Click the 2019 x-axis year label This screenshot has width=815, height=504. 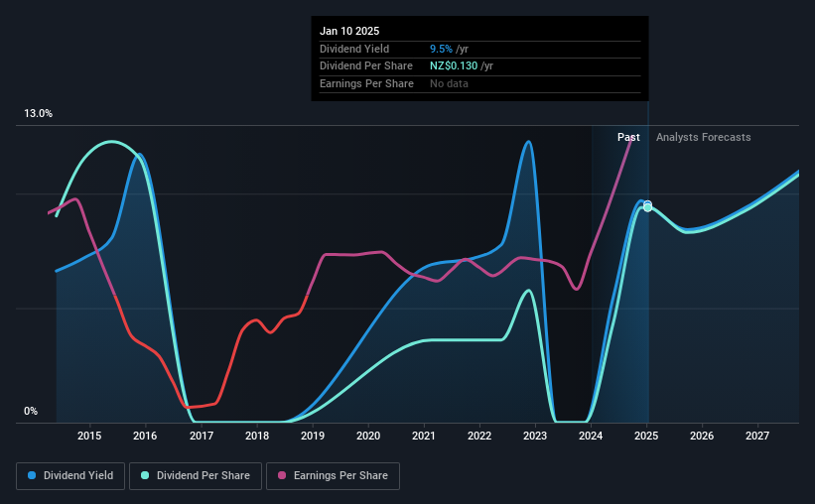[x=313, y=436]
